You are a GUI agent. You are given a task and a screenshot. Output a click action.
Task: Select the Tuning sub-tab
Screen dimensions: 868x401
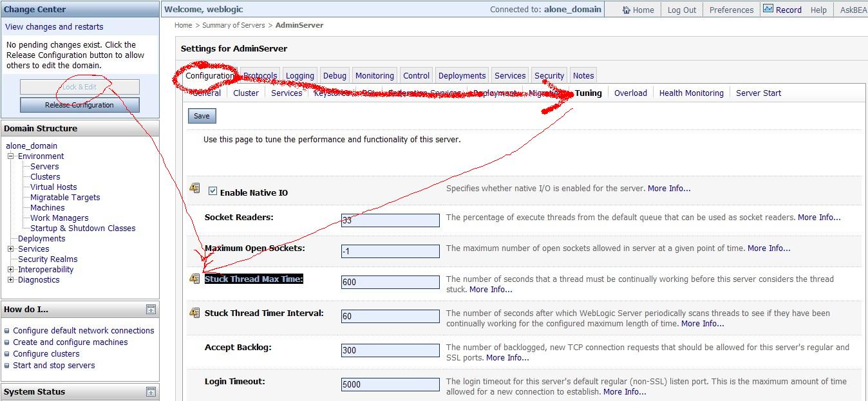589,93
